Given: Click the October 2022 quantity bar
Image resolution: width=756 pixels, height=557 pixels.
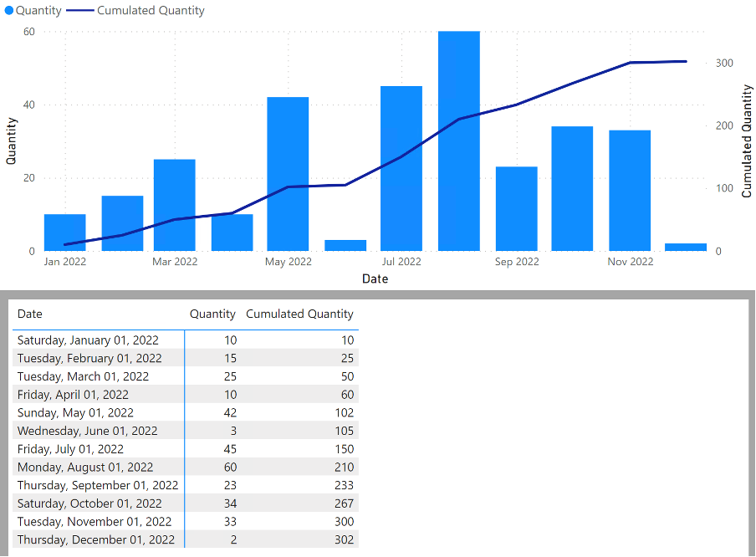Looking at the screenshot, I should click(x=572, y=188).
